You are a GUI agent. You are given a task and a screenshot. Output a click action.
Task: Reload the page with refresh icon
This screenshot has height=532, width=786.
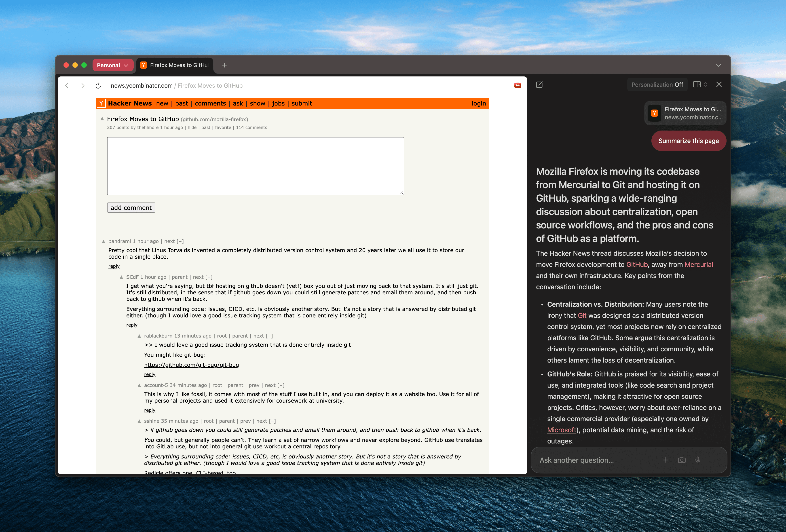[x=98, y=86]
